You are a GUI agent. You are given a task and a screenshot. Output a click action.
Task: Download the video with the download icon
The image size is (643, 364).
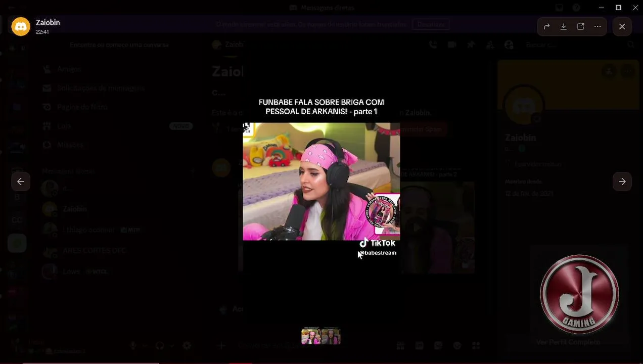coord(564,27)
